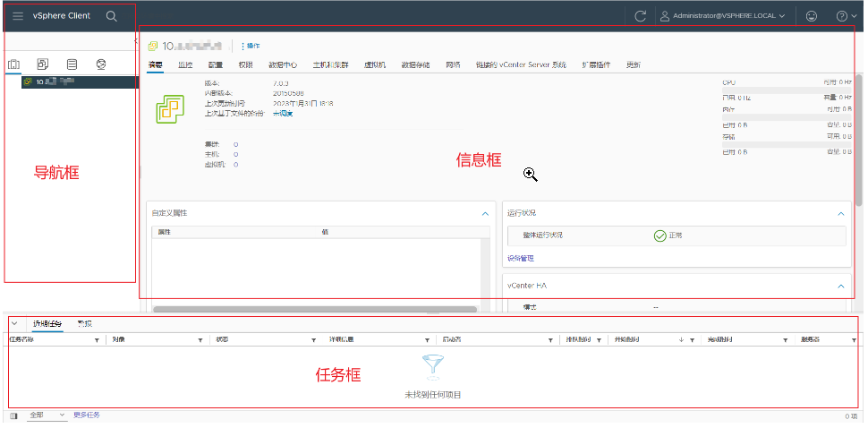Click the blue last file backup link
Image resolution: width=868 pixels, height=428 pixels.
tap(283, 114)
